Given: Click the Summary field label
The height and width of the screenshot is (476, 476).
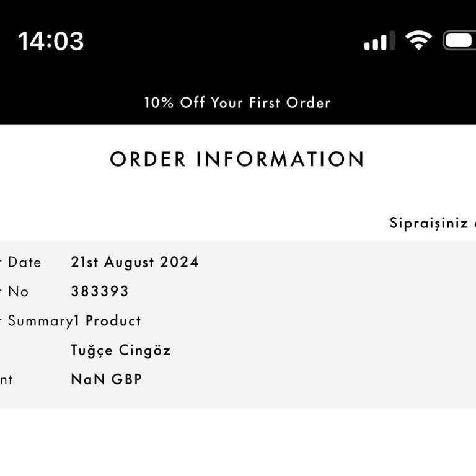Looking at the screenshot, I should (38, 321).
